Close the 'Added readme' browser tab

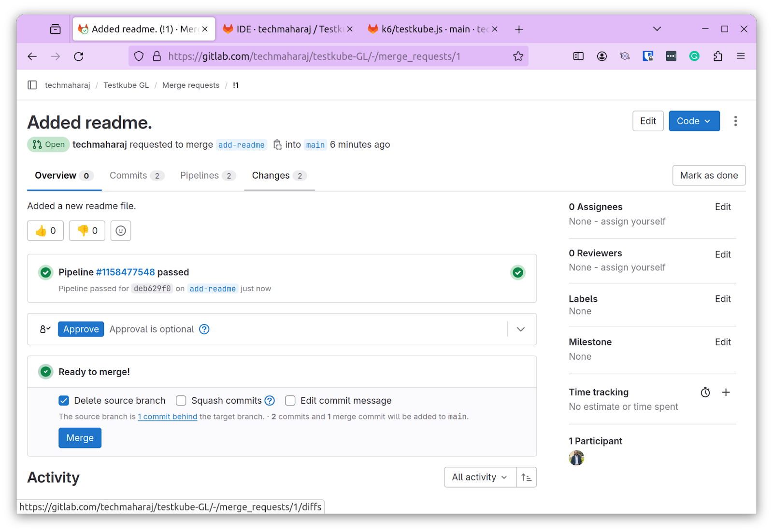(x=205, y=29)
